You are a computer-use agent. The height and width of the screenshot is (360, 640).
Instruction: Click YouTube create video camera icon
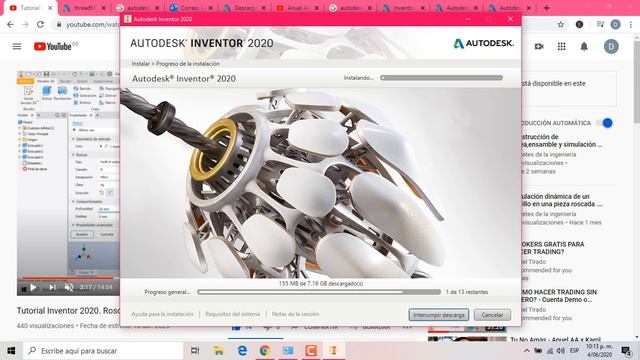[x=539, y=47]
